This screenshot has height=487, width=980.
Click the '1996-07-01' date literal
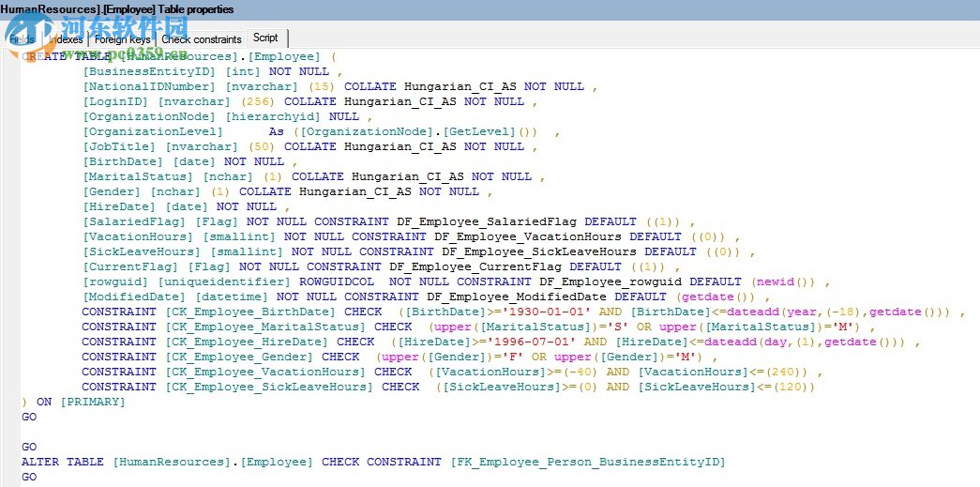pyautogui.click(x=532, y=342)
